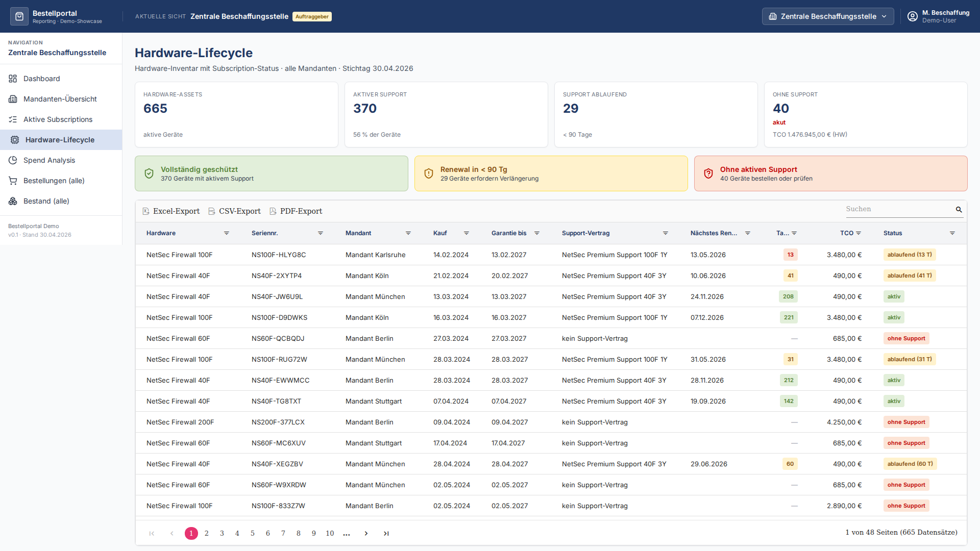Click the Spend Analysis pie chart icon
The width and height of the screenshot is (980, 551).
point(13,160)
